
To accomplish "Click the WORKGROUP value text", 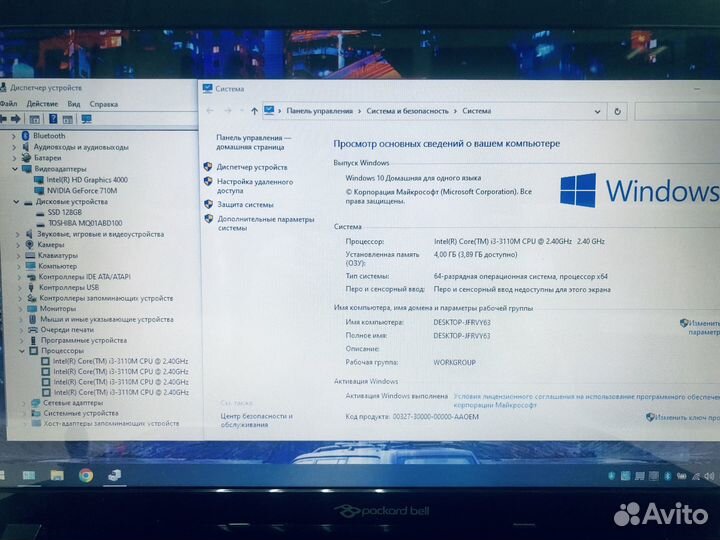I will (x=455, y=362).
